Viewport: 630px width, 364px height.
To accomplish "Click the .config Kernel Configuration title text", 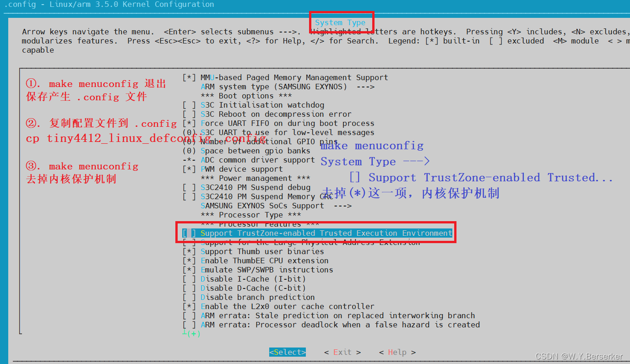I will (109, 4).
